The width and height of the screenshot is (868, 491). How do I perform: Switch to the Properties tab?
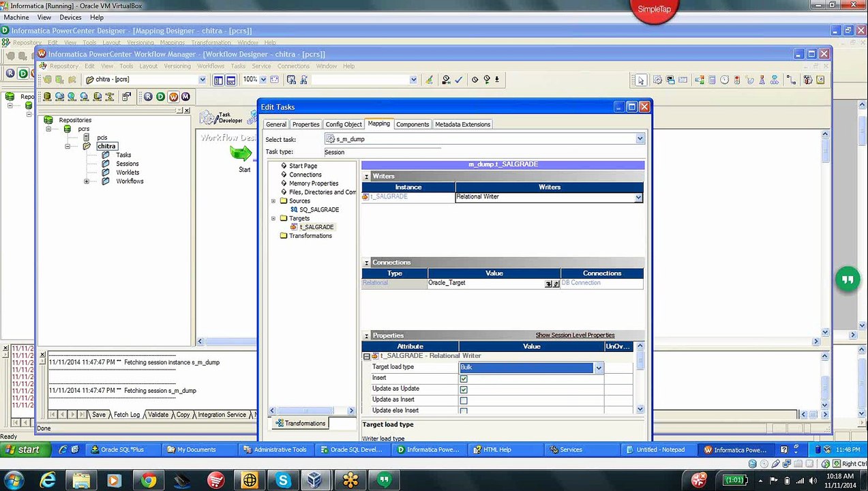[305, 124]
